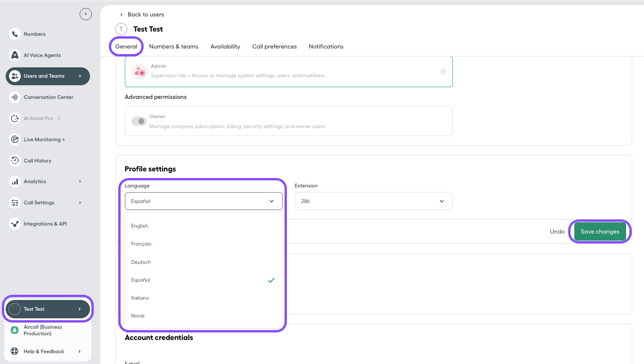Collapse the sidebar with the arrow button
Viewport: 644px width, 364px height.
86,14
